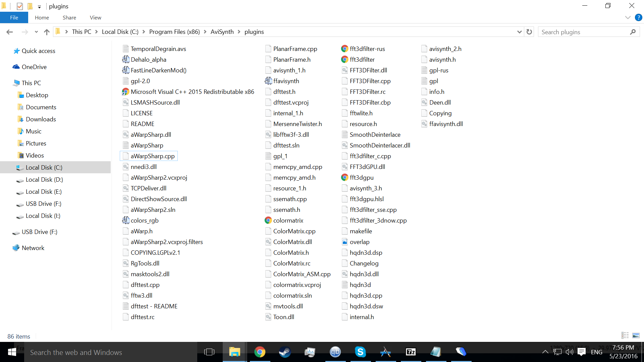Select the ffavisynth script file
Screen dimensions: 644x362
pos(282,81)
